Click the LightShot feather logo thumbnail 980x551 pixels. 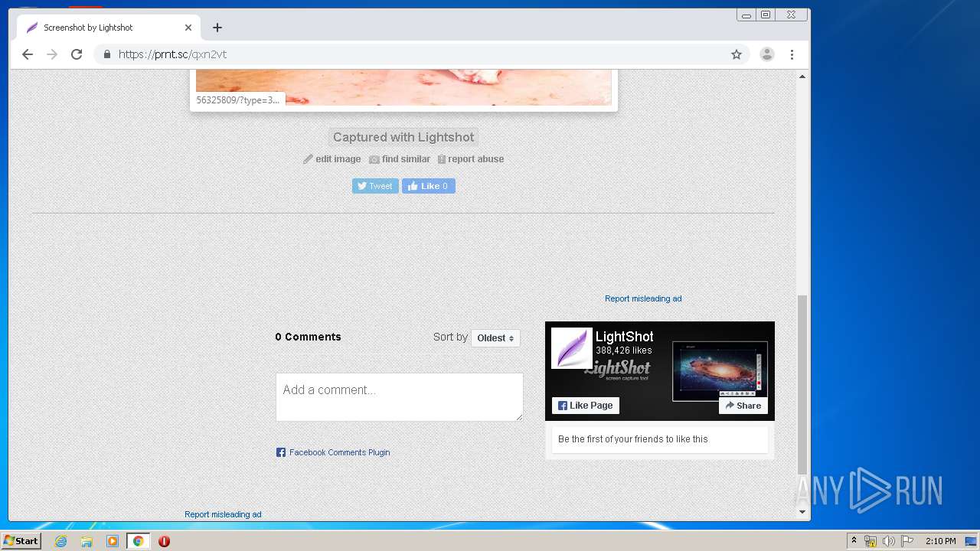tap(572, 348)
